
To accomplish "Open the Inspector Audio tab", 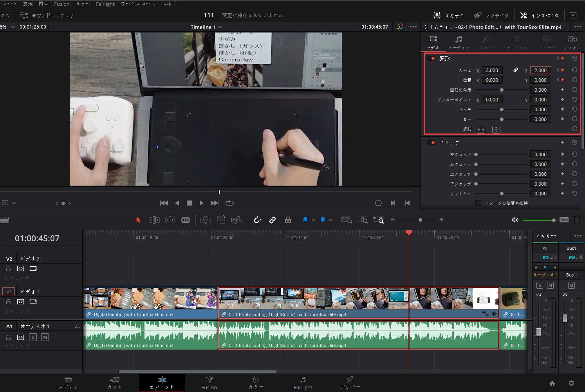I will 459,42.
